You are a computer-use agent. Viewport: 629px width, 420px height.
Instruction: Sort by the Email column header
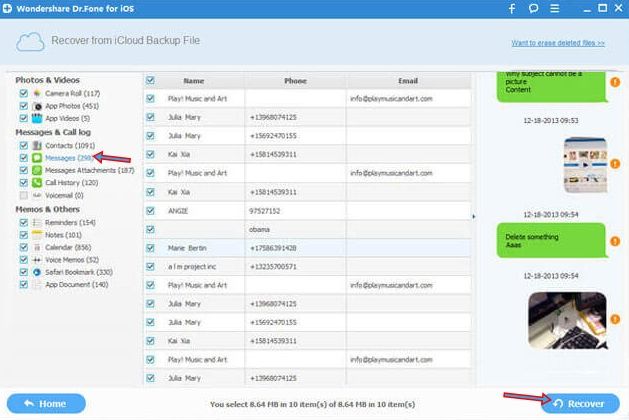pyautogui.click(x=408, y=81)
